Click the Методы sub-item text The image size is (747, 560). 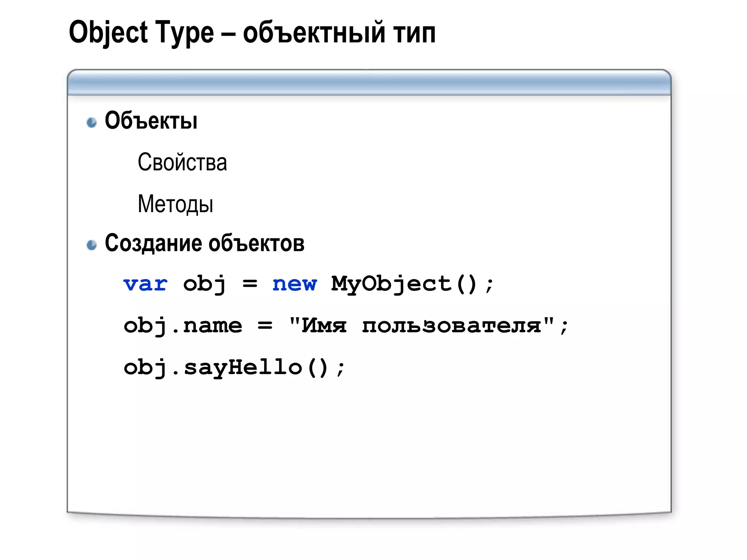tap(175, 204)
